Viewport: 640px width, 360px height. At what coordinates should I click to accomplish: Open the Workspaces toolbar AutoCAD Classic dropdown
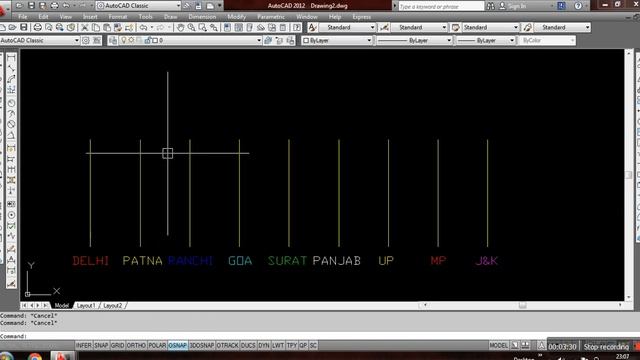pos(40,40)
